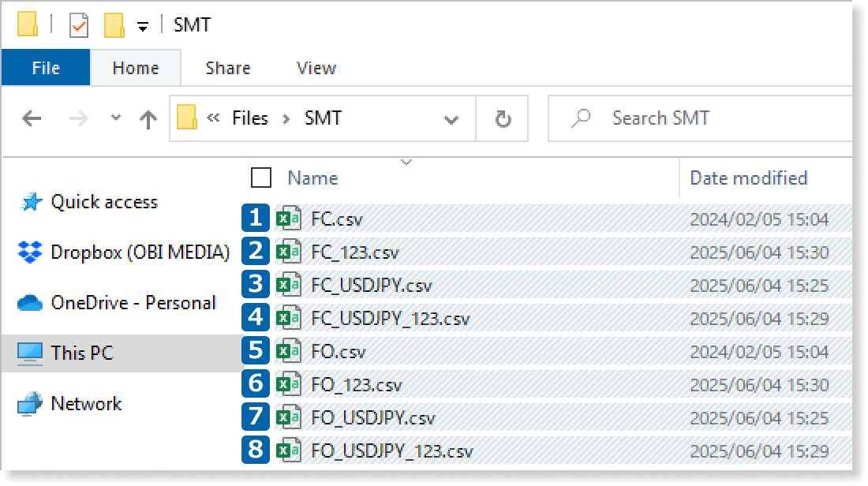Click the Excel icon beside FO_USDJPY_123.csv
Viewport: 868px width, 486px height.
tap(287, 450)
